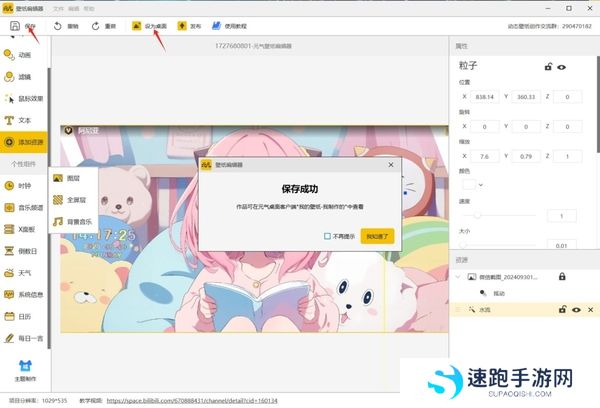Viewport: 600px width, 408px height.
Task: Tick the Don't Remind Again (不再提示) checkbox
Action: coord(327,236)
